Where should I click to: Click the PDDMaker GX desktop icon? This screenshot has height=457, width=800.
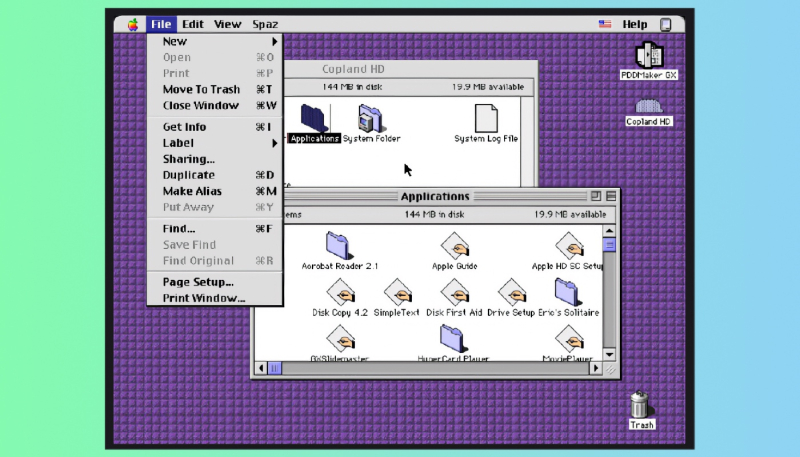point(648,55)
